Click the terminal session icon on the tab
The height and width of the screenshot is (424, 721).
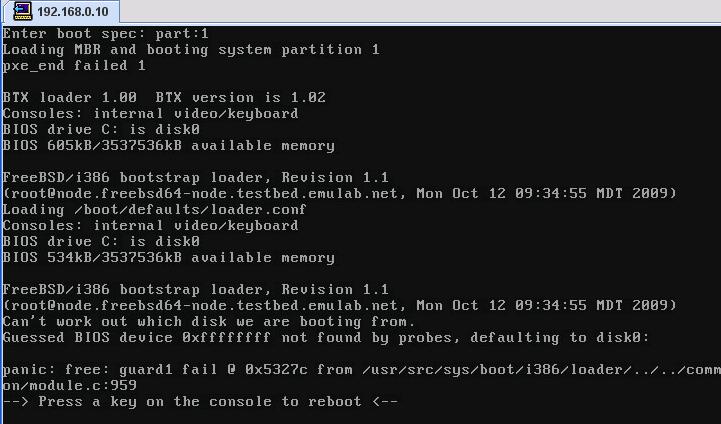(x=23, y=11)
